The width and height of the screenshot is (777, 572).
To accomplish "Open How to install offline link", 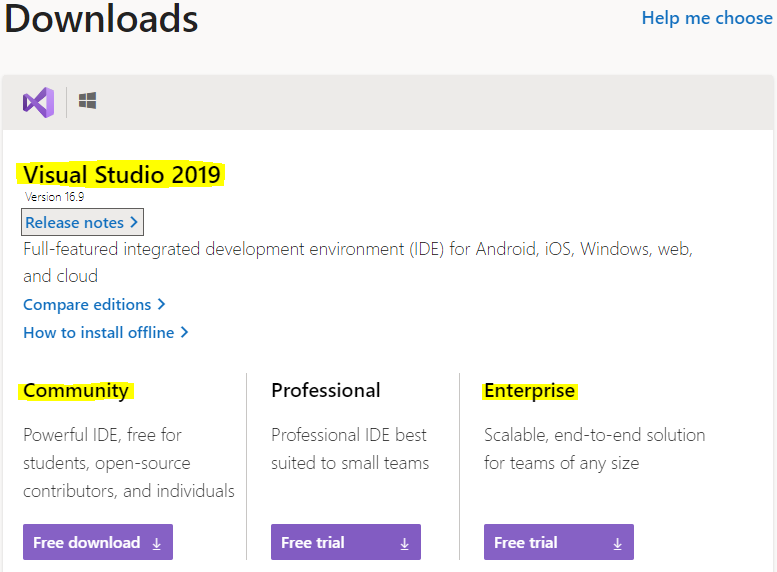I will (x=106, y=332).
